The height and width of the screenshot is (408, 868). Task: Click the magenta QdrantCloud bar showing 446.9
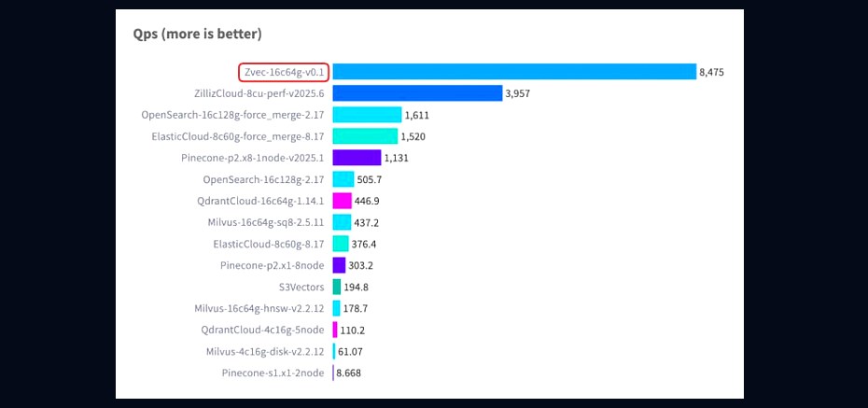(x=343, y=201)
